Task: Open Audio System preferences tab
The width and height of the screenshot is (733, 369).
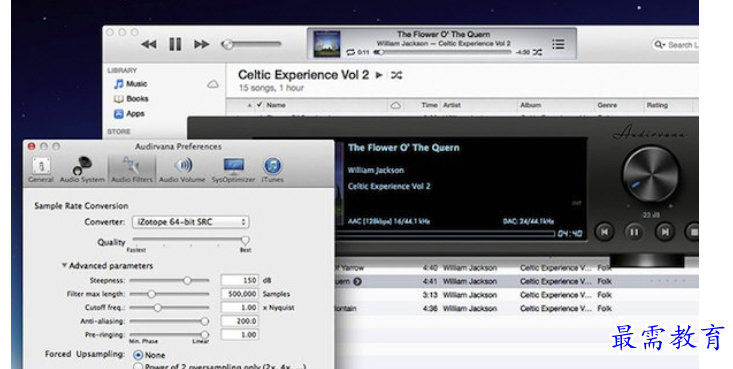Action: 82,170
